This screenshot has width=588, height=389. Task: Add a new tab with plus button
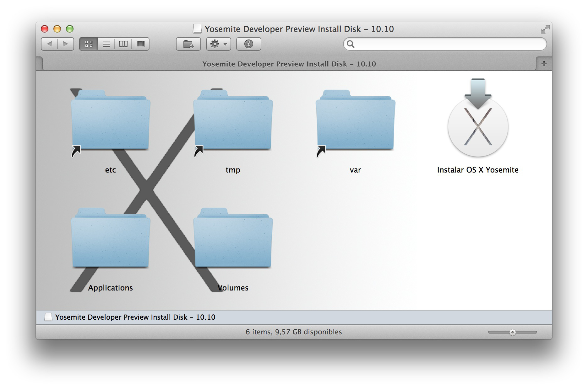(x=544, y=63)
